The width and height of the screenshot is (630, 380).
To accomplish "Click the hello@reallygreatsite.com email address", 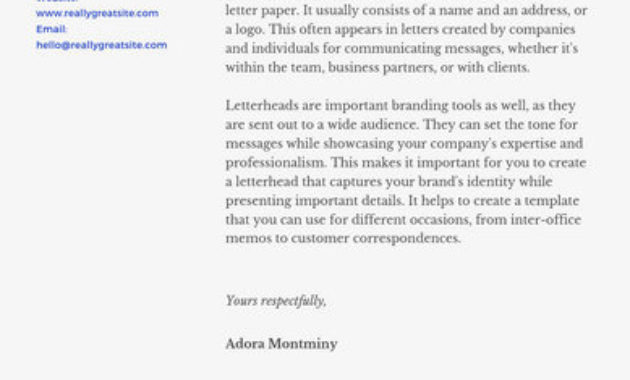I will [x=102, y=45].
